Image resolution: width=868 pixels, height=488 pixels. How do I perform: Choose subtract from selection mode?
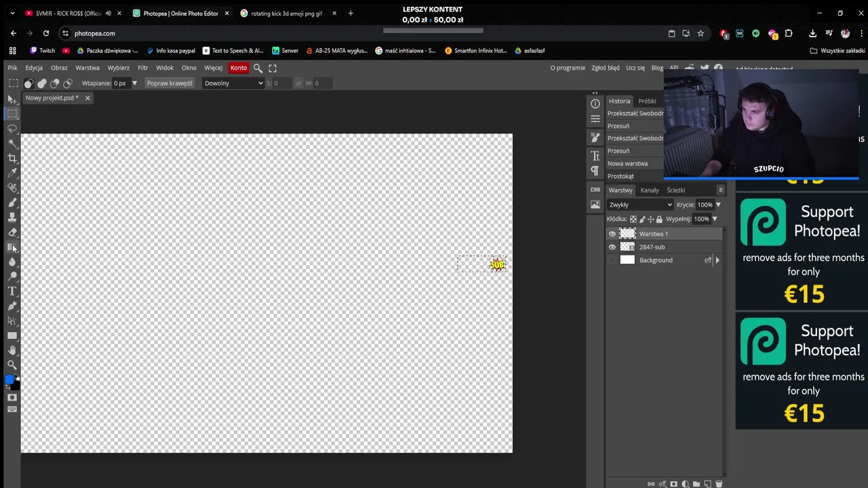coord(55,83)
